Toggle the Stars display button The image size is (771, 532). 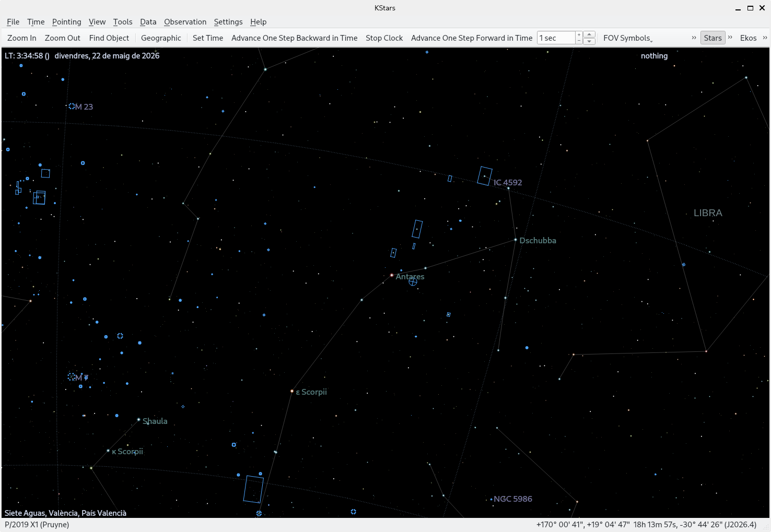(x=712, y=38)
